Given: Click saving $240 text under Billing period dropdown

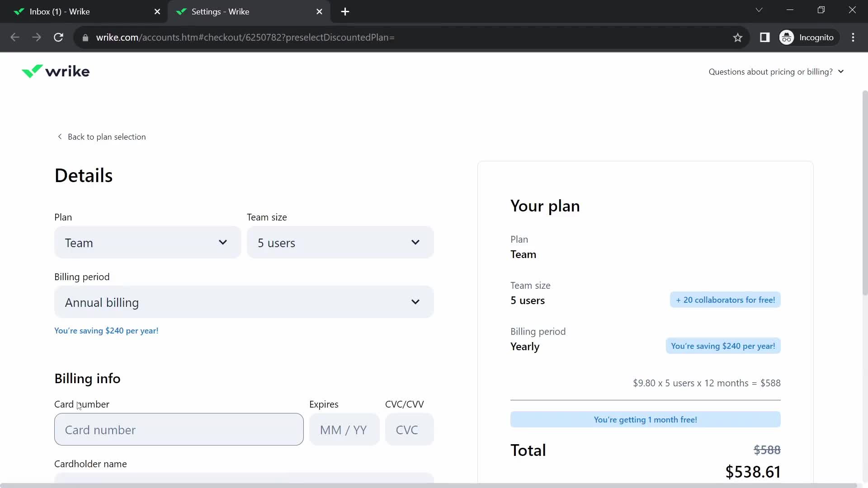Looking at the screenshot, I should [x=106, y=331].
